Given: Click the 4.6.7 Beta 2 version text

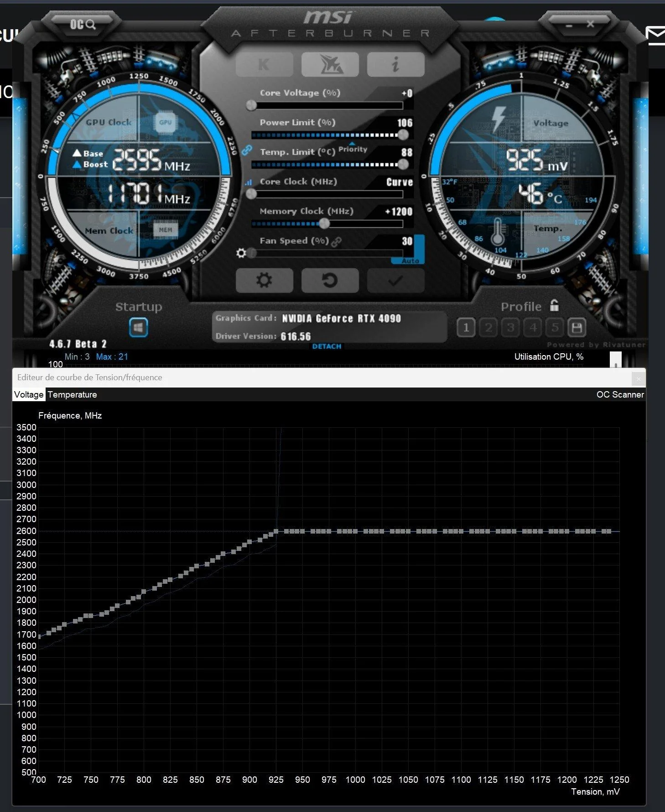Looking at the screenshot, I should pos(78,344).
